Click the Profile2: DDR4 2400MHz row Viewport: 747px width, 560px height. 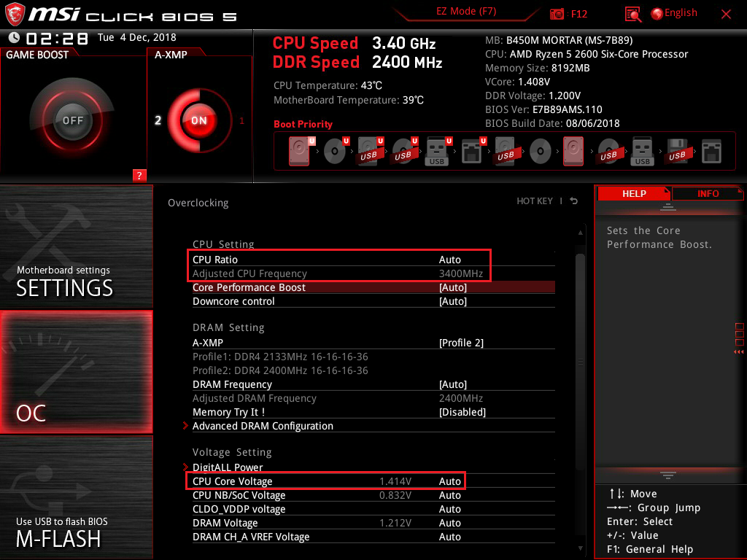(280, 370)
